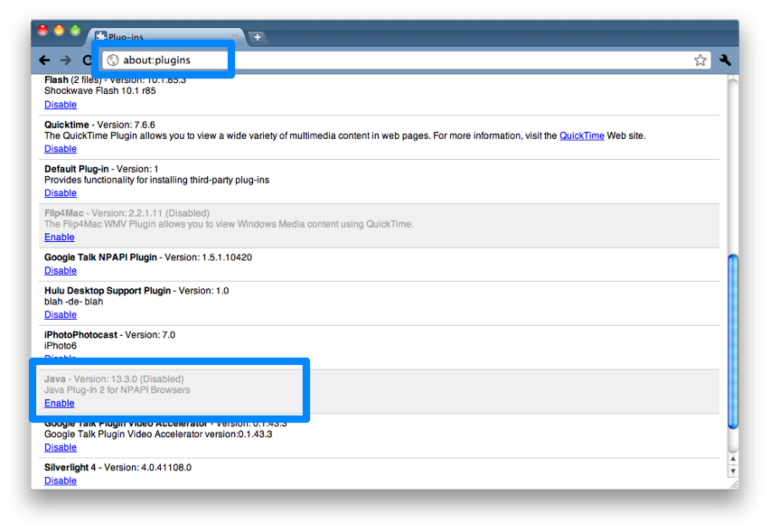The height and width of the screenshot is (532, 770).
Task: Disable the Hulu Desktop Support Plugin
Action: pos(61,314)
